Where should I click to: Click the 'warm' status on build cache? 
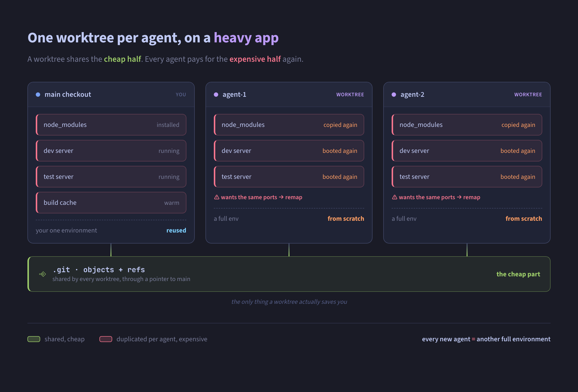[x=172, y=203]
